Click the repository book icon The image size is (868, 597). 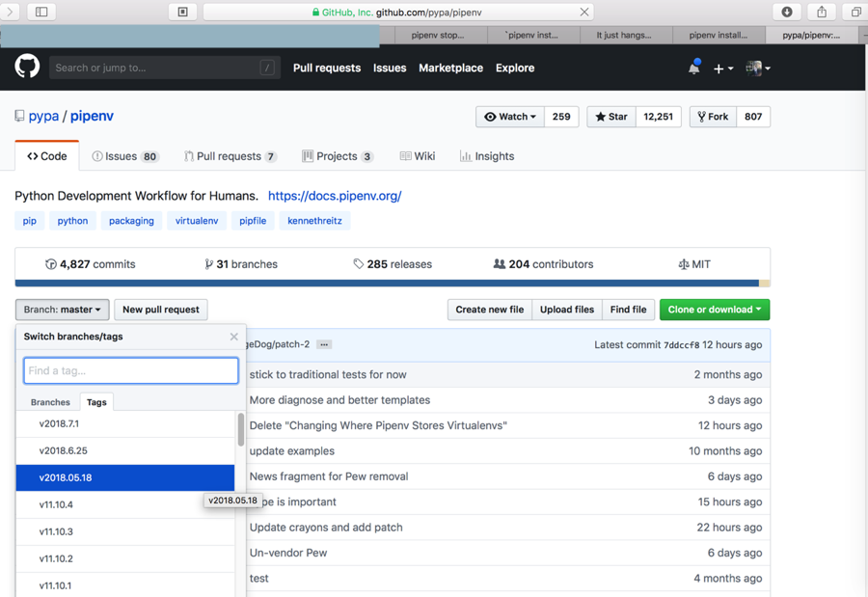click(19, 116)
